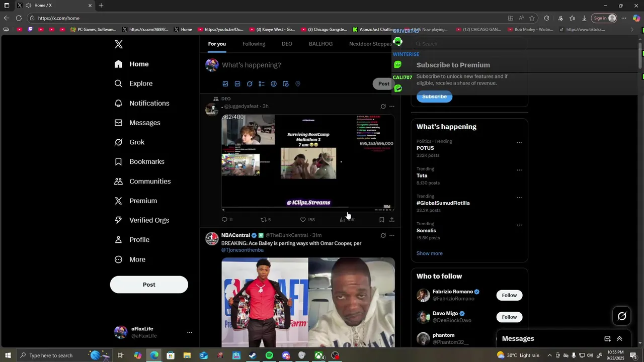
Task: Open the NBACentral profile name
Action: (235, 235)
